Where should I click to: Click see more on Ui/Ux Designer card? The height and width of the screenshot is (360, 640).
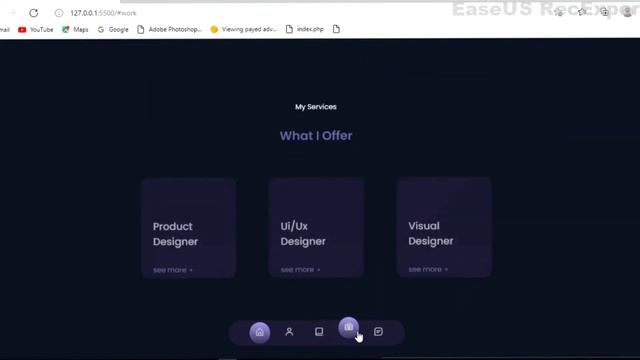coord(300,270)
